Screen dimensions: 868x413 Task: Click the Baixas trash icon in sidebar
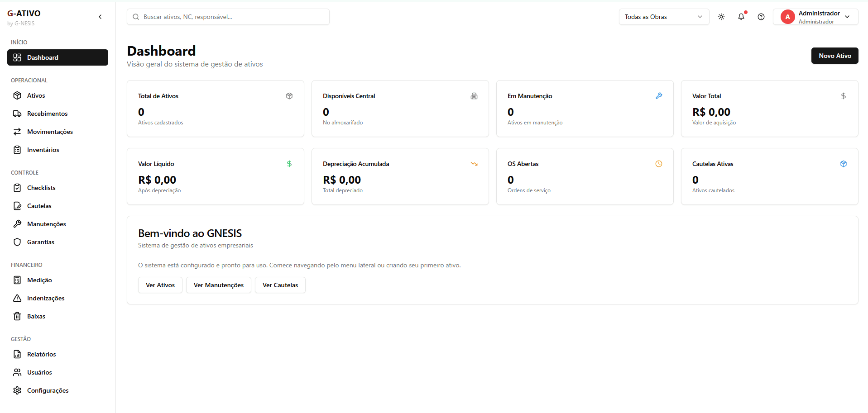point(17,316)
